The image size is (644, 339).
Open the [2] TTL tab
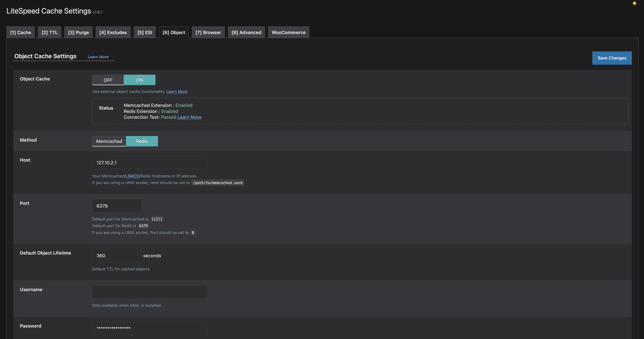click(x=49, y=32)
